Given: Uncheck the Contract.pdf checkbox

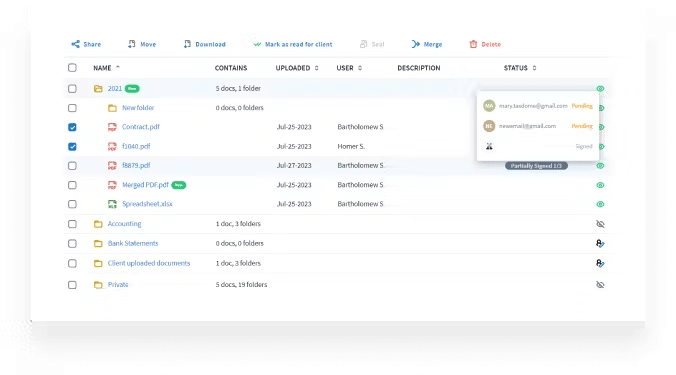Looking at the screenshot, I should coord(72,127).
